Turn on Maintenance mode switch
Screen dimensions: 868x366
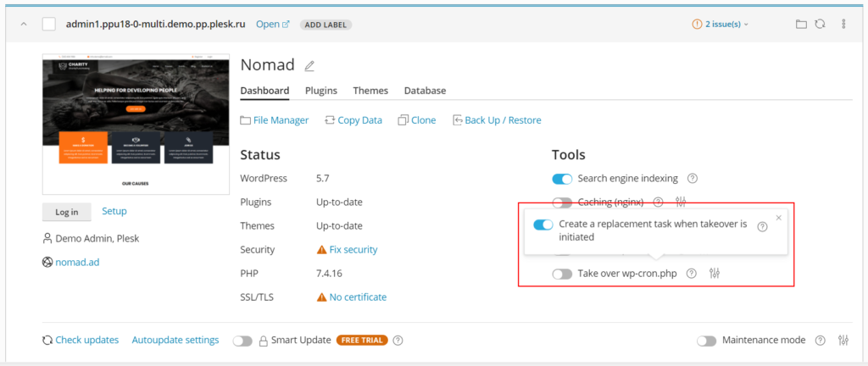[x=706, y=341]
